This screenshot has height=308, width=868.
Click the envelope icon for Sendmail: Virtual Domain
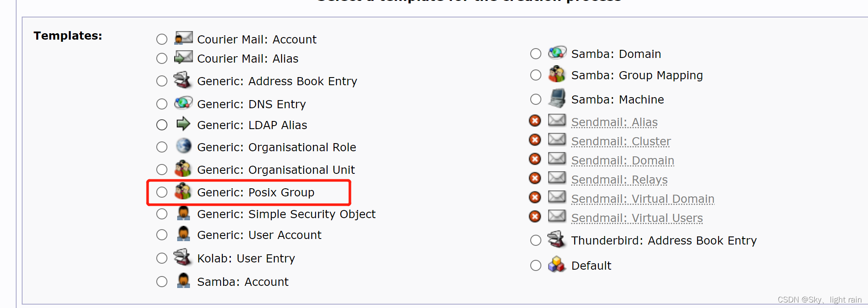557,197
